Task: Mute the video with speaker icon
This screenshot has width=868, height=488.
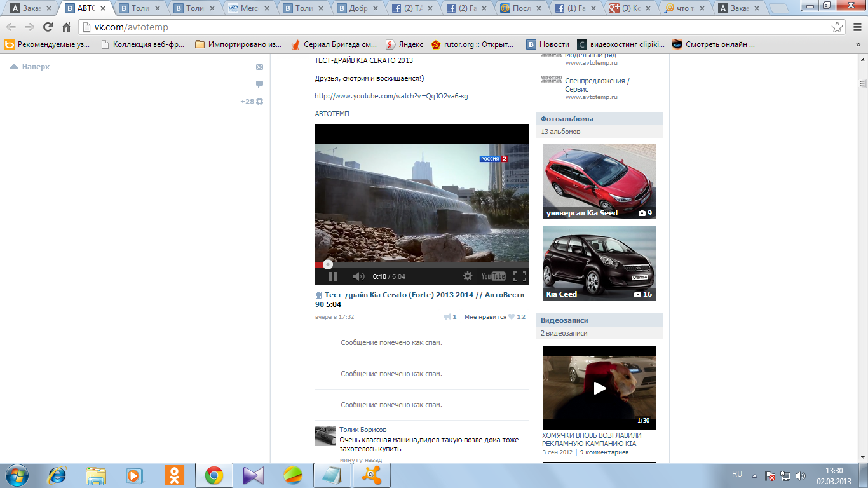Action: click(358, 276)
